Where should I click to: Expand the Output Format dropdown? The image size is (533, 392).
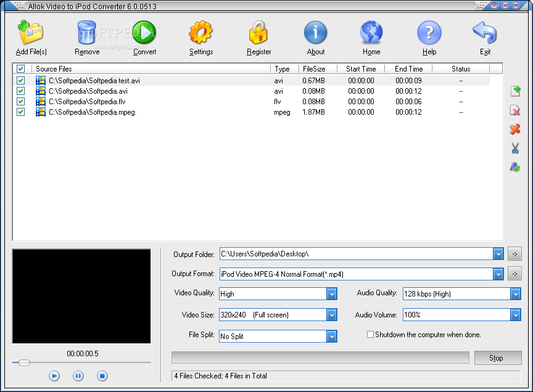pos(498,274)
